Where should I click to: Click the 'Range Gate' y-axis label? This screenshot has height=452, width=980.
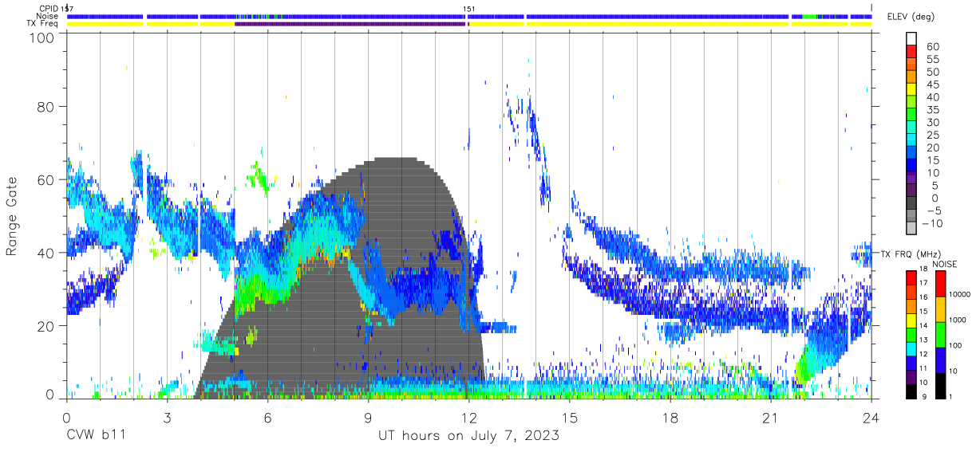click(12, 216)
